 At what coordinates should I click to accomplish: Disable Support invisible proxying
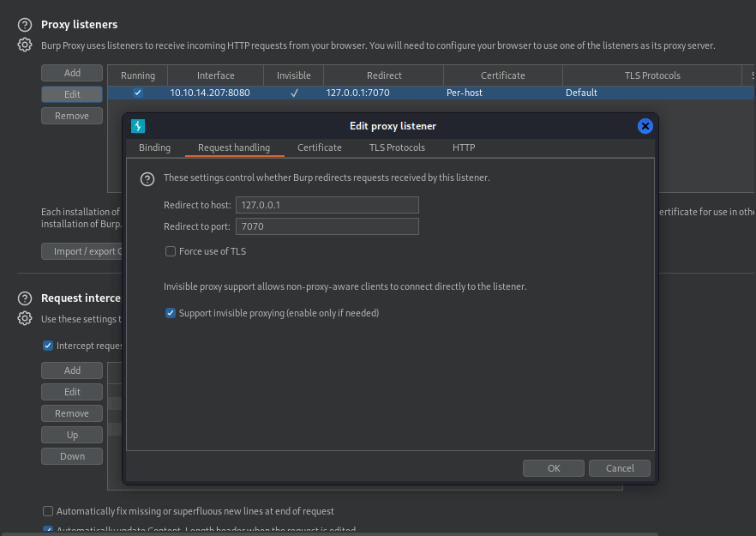point(171,313)
